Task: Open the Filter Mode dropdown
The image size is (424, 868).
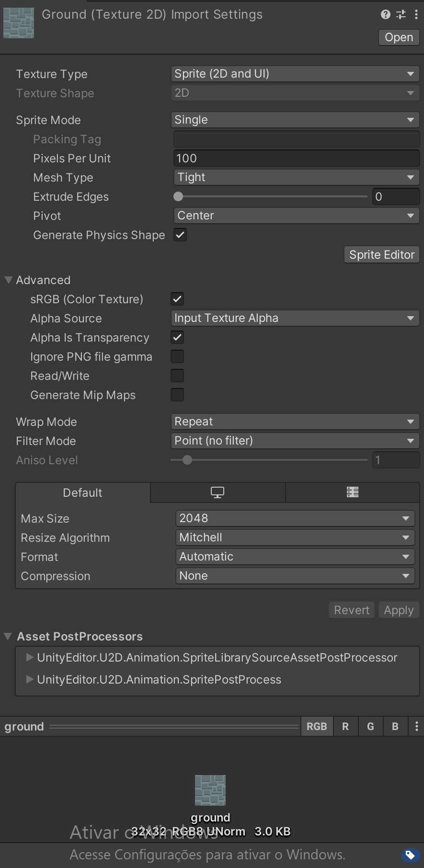Action: pyautogui.click(x=295, y=441)
